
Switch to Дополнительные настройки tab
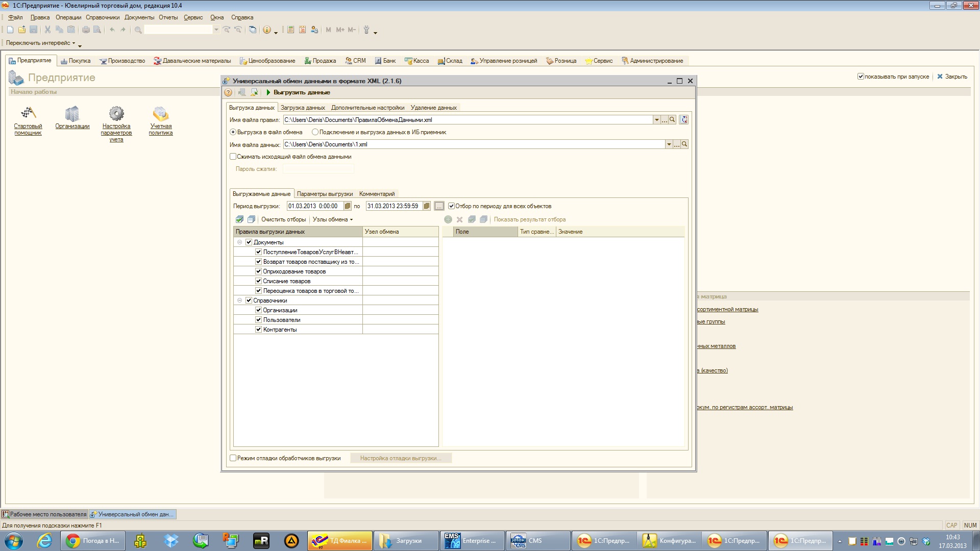367,108
